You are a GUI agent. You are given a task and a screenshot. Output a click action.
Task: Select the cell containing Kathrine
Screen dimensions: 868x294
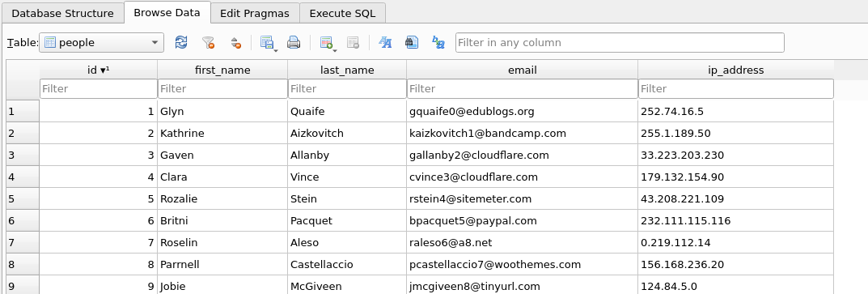click(222, 133)
